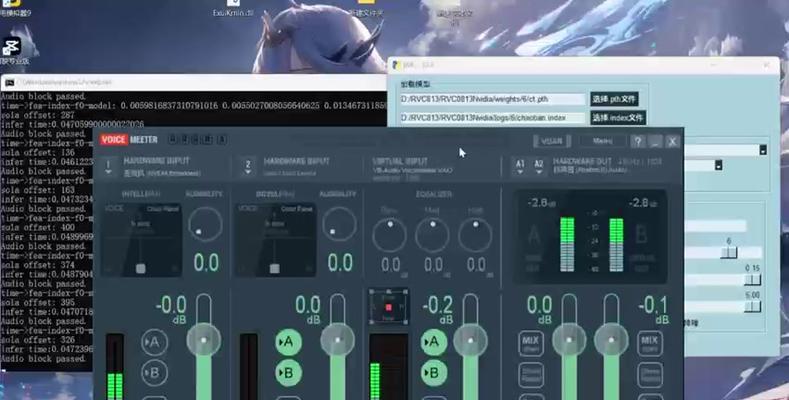Click the Hardware Input 1 level meter
The image size is (789, 400).
pos(115,366)
